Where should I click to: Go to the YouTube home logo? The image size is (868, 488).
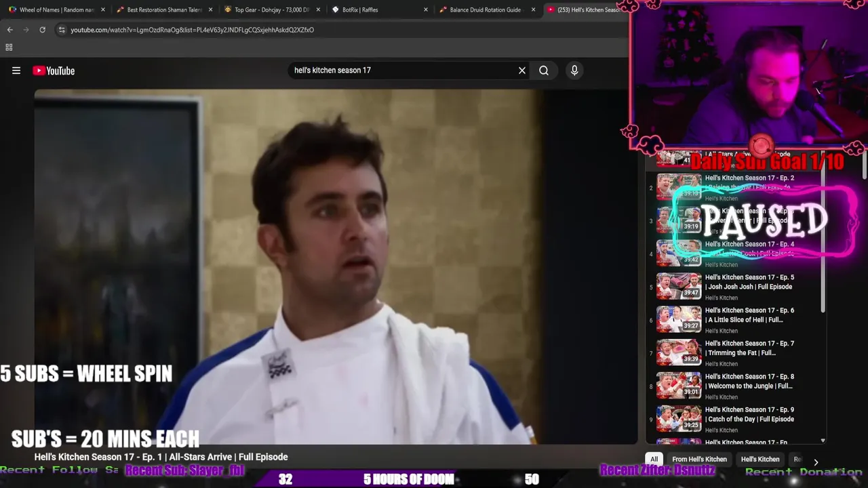(54, 70)
